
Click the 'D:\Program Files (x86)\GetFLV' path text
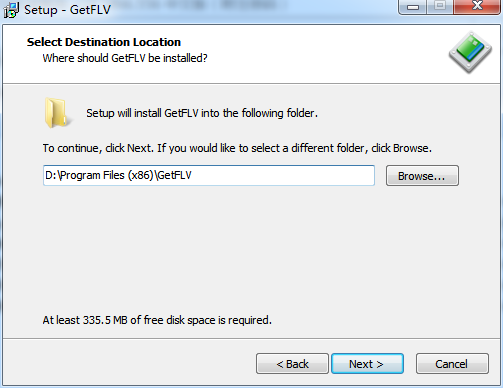(x=118, y=175)
